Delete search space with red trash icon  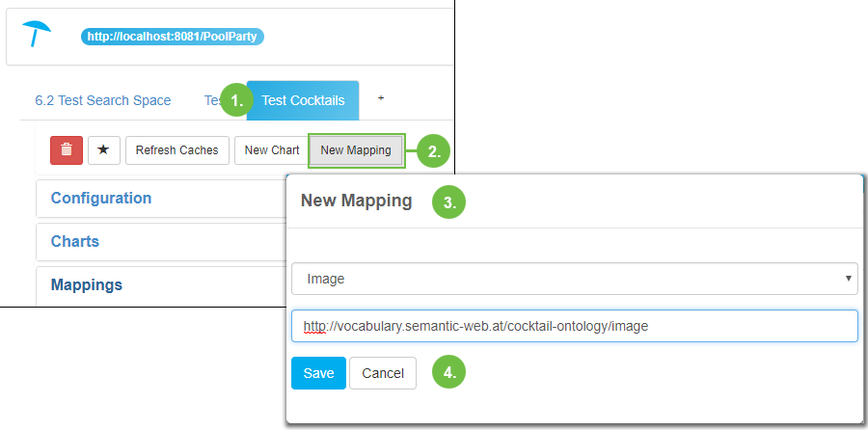pos(67,150)
